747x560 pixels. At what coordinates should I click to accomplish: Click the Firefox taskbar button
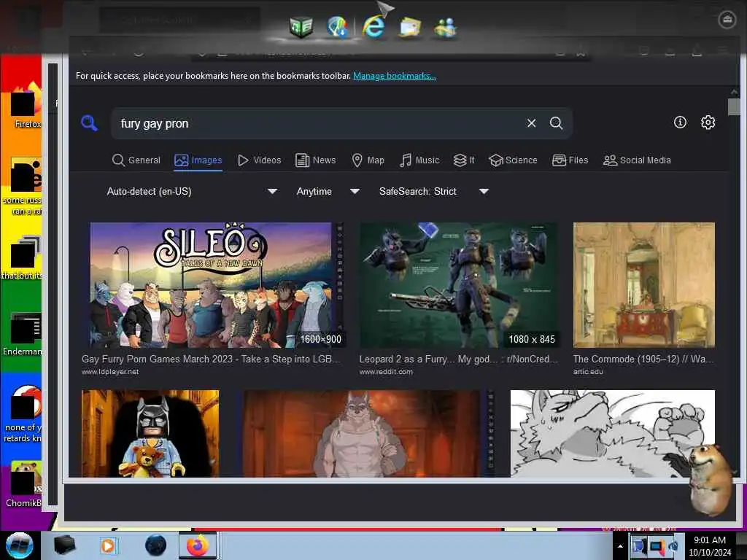point(197,545)
